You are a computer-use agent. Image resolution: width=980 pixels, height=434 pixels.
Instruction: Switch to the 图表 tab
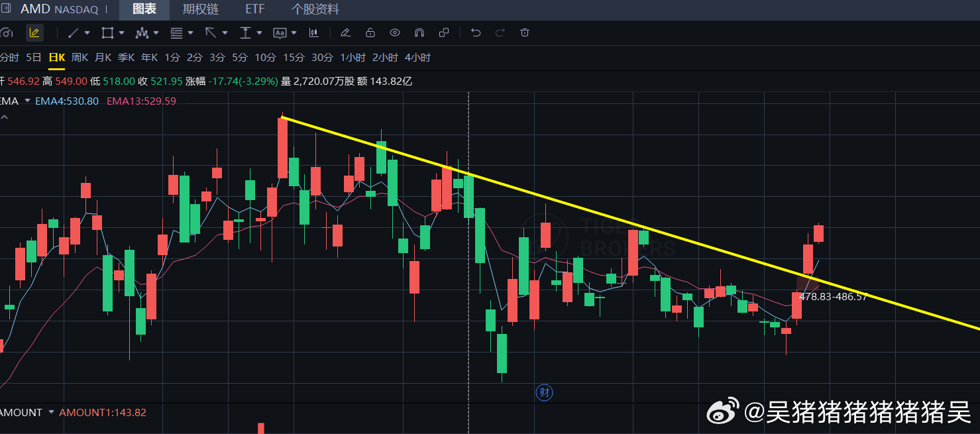[144, 9]
